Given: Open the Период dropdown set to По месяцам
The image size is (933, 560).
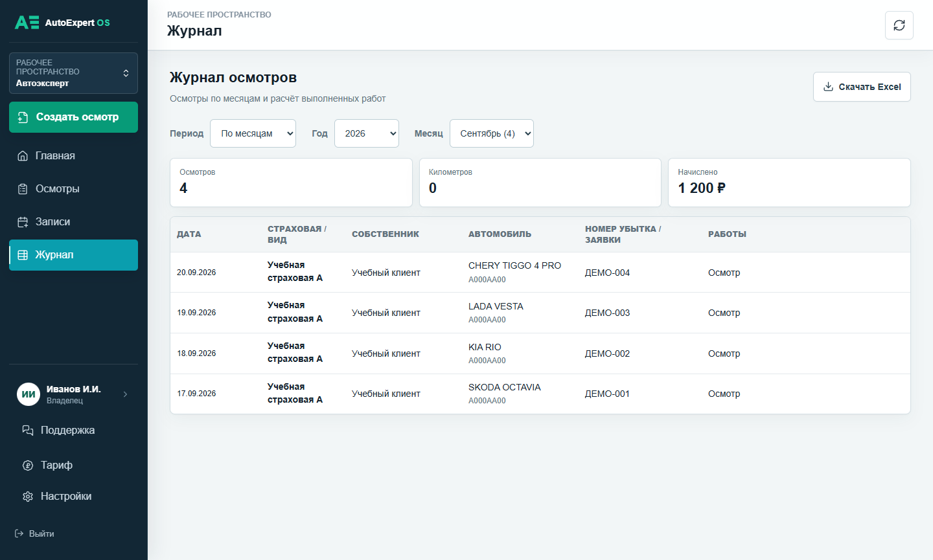Looking at the screenshot, I should point(253,133).
